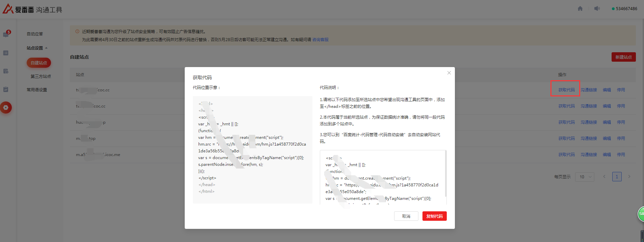The width and height of the screenshot is (644, 242).
Task: Click 停用 for the site starting hu
Action: (x=621, y=122)
